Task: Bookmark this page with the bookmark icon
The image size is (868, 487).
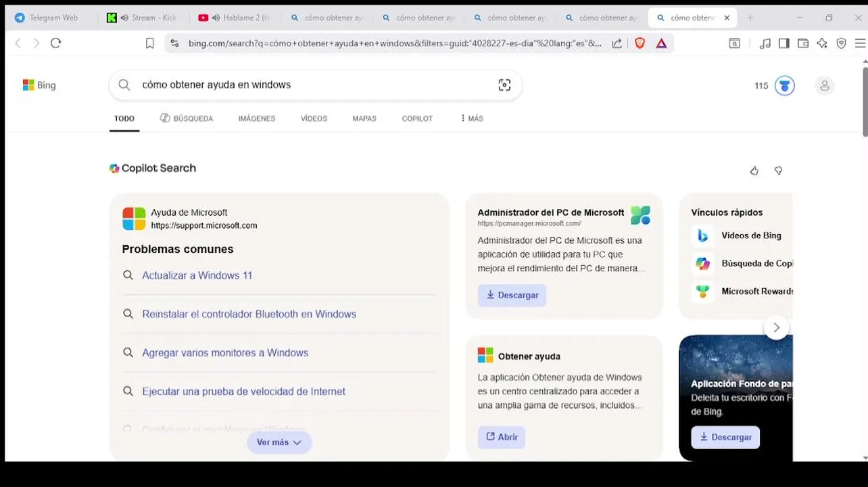Action: pyautogui.click(x=150, y=43)
